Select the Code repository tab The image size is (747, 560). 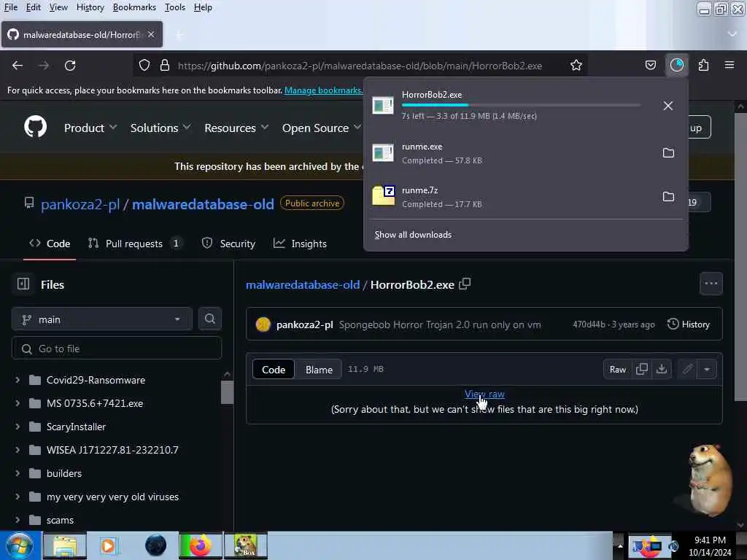50,244
